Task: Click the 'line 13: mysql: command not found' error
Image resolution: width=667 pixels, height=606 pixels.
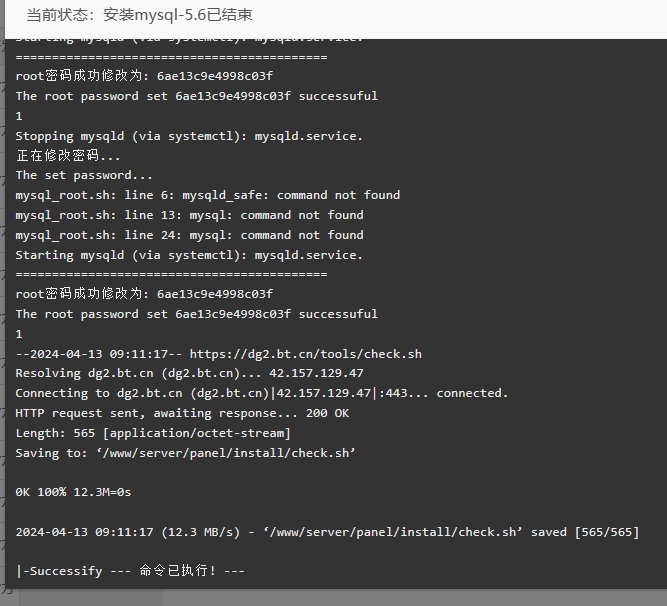Action: [x=189, y=215]
